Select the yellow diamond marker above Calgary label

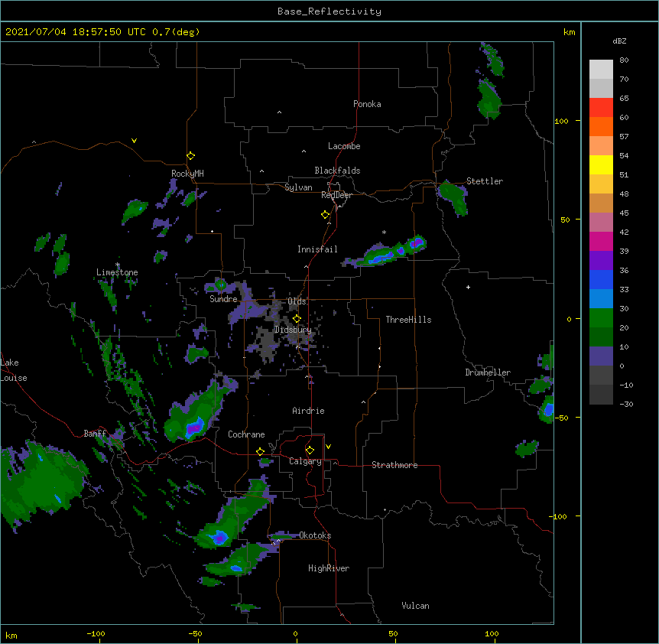click(310, 450)
